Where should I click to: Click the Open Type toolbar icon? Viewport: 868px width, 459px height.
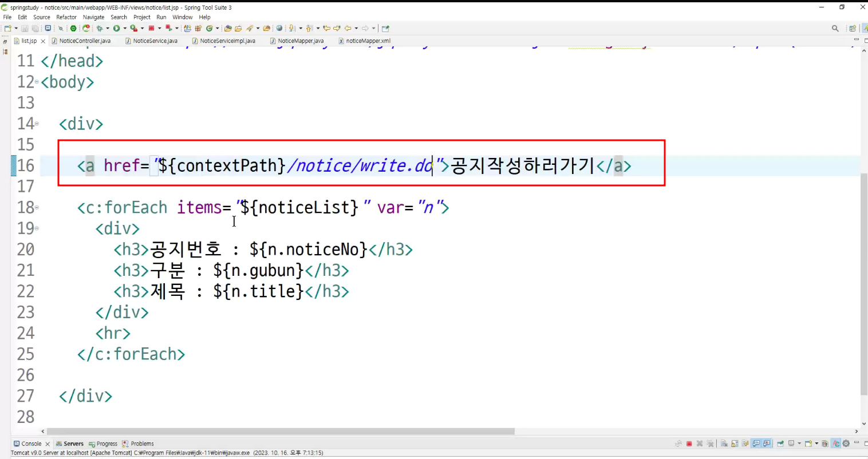[x=228, y=28]
